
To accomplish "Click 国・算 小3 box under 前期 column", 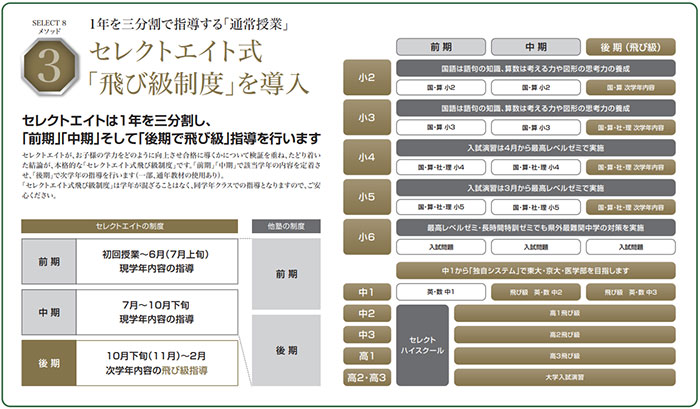I will [441, 127].
